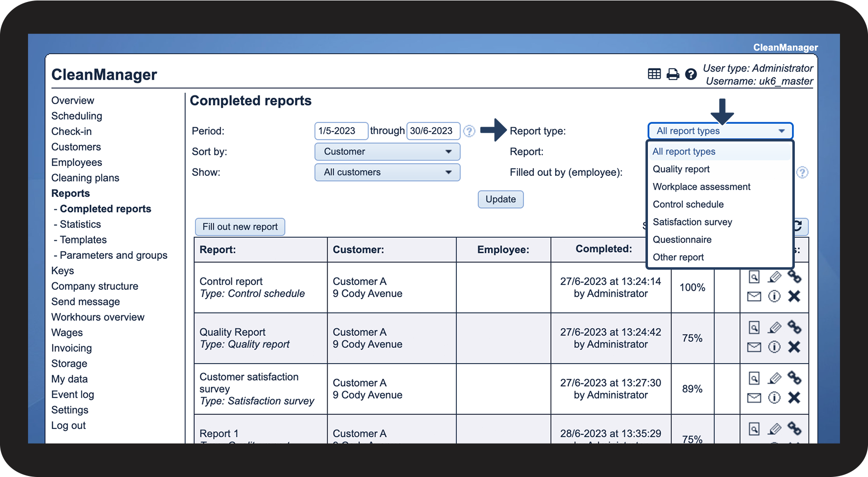The width and height of the screenshot is (868, 477).
Task: Show info for the Quality Report row
Action: point(774,347)
